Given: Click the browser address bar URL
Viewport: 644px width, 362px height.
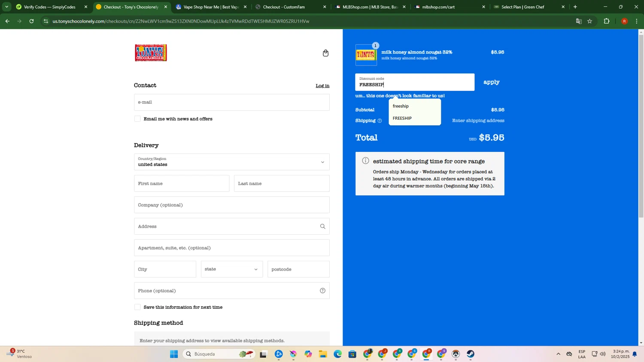Looking at the screenshot, I should click(x=181, y=21).
